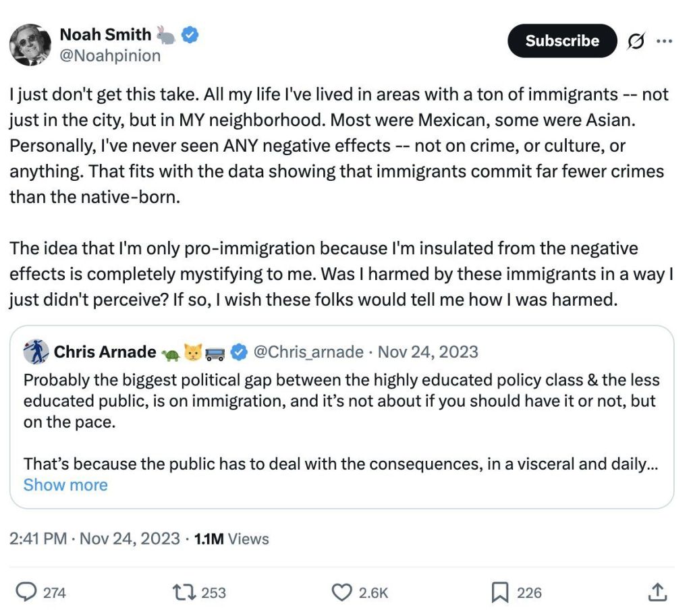The width and height of the screenshot is (691, 616).
Task: Open the Grok slash-circle icon
Action: click(636, 41)
